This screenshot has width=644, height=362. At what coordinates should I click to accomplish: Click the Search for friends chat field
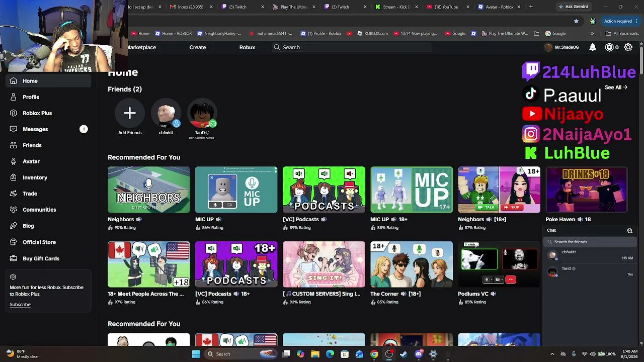tap(590, 242)
